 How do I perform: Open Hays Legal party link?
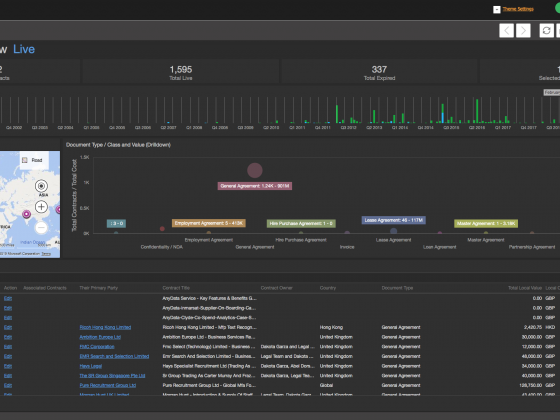[91, 366]
